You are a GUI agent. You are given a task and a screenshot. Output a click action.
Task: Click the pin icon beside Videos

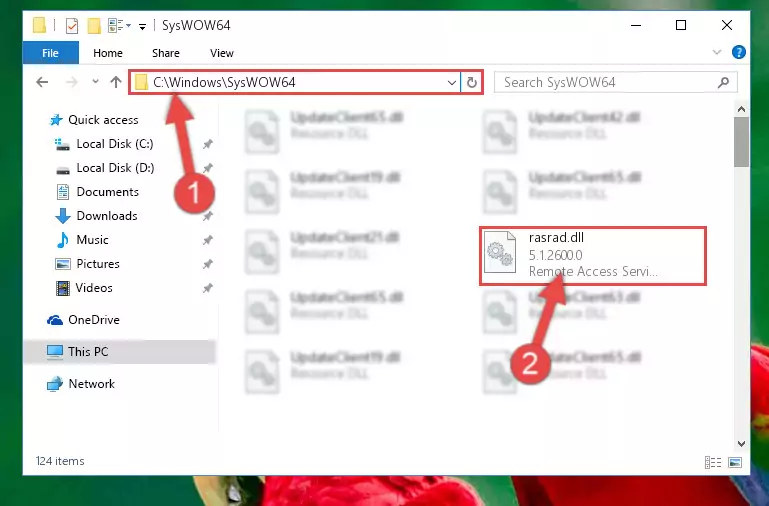tap(208, 288)
